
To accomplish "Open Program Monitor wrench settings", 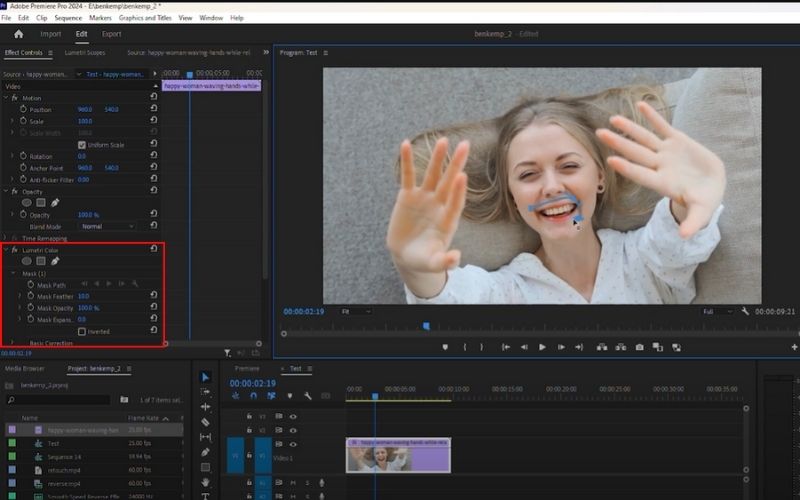I will (x=745, y=311).
